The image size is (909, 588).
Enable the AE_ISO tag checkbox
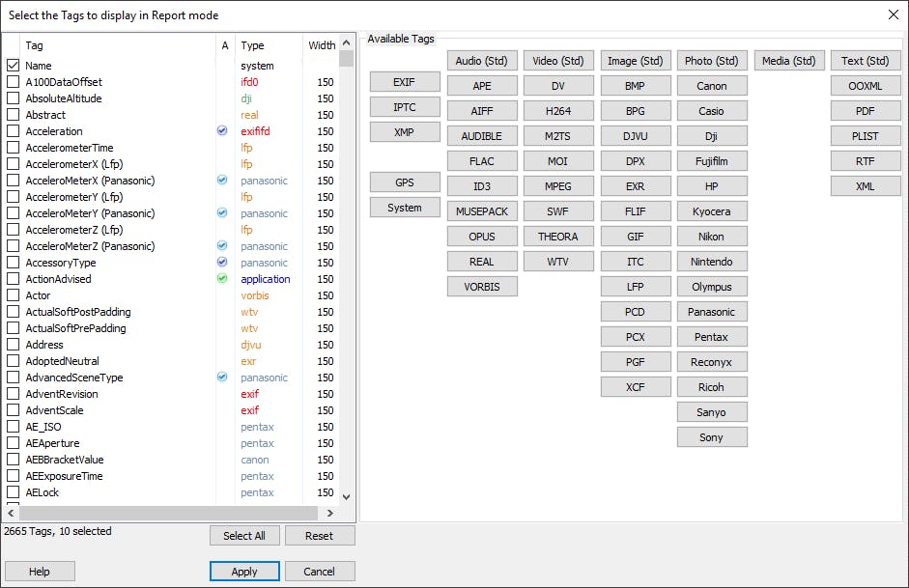tap(12, 426)
